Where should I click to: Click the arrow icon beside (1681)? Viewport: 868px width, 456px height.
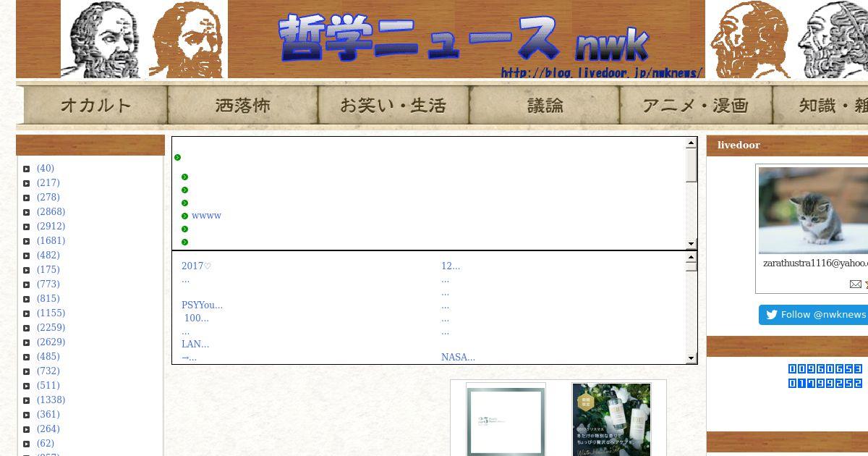point(27,241)
